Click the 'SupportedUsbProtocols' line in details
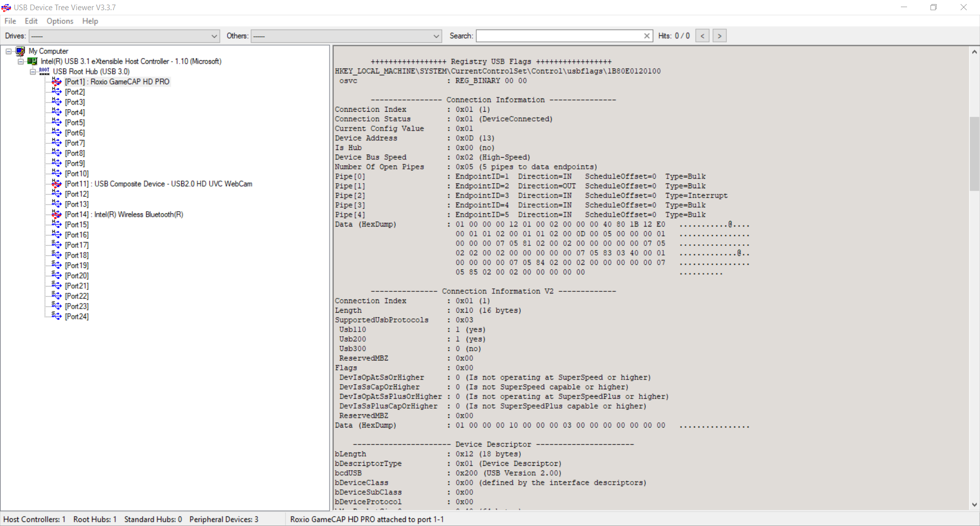The width and height of the screenshot is (980, 526). pos(404,320)
